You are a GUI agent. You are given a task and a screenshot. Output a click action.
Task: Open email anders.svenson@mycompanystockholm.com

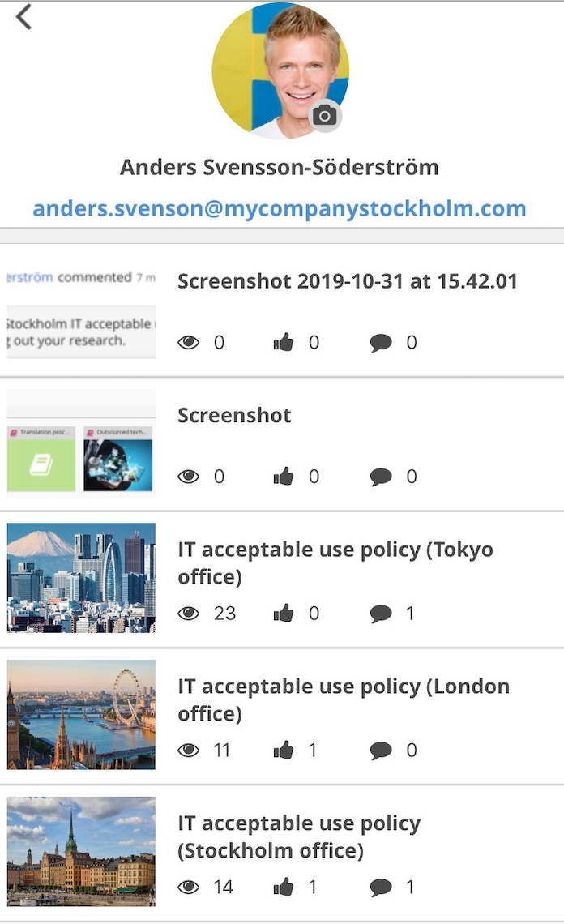pyautogui.click(x=280, y=208)
